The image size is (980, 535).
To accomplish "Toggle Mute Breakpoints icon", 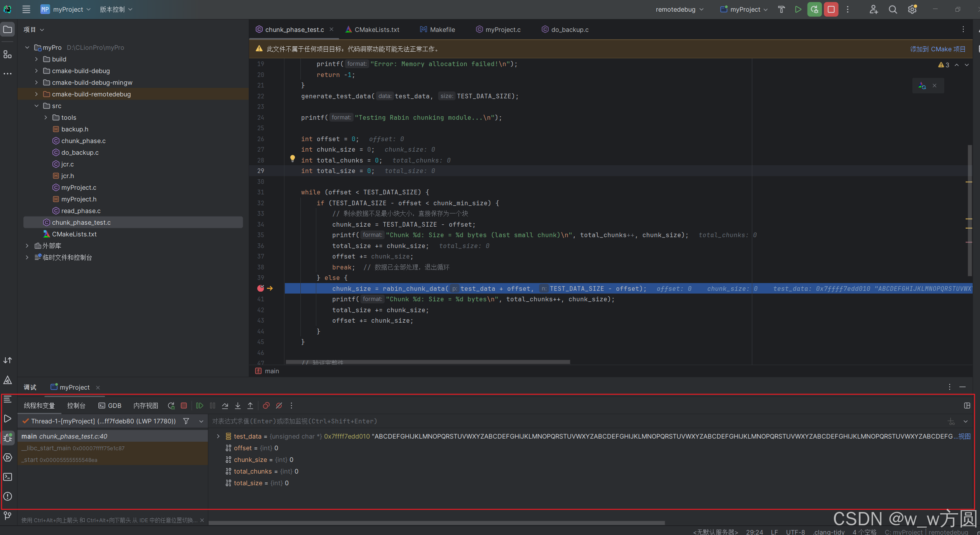I will (279, 406).
